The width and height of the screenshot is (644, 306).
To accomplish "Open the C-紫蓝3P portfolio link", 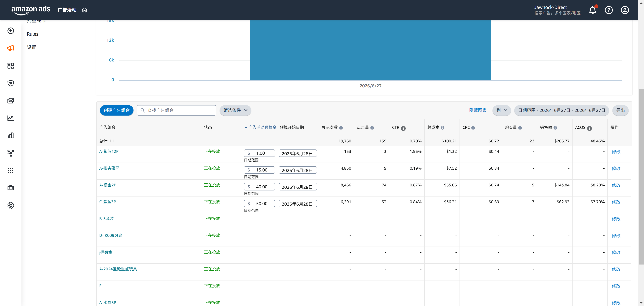I will tap(108, 202).
